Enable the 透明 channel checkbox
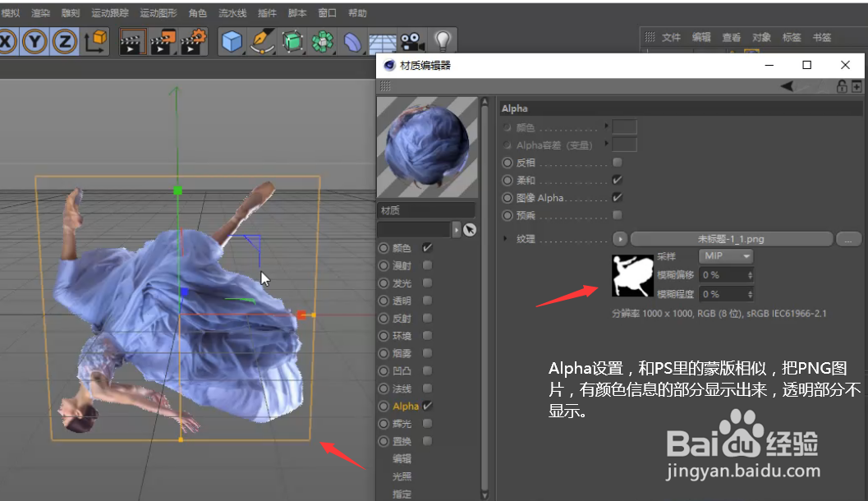This screenshot has height=501, width=868. [427, 300]
